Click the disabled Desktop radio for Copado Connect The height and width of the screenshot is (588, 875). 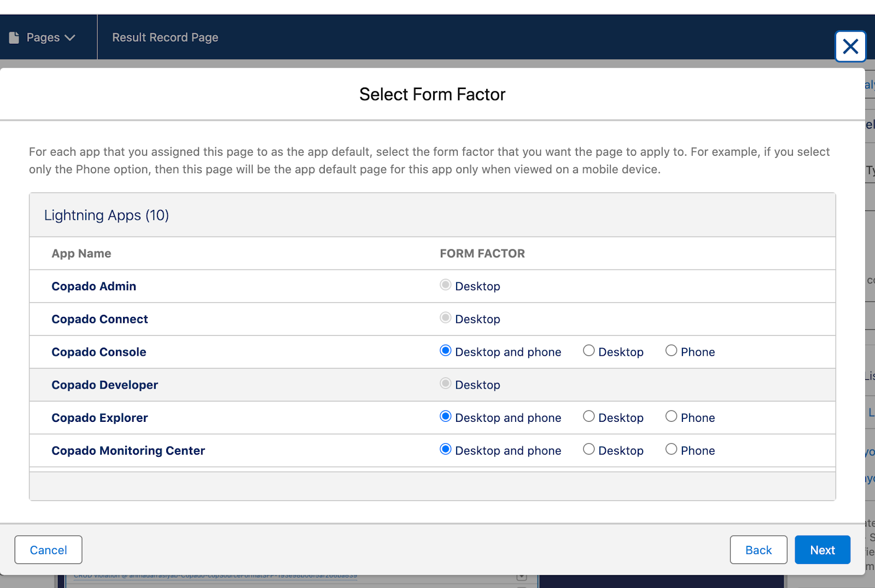click(x=446, y=317)
